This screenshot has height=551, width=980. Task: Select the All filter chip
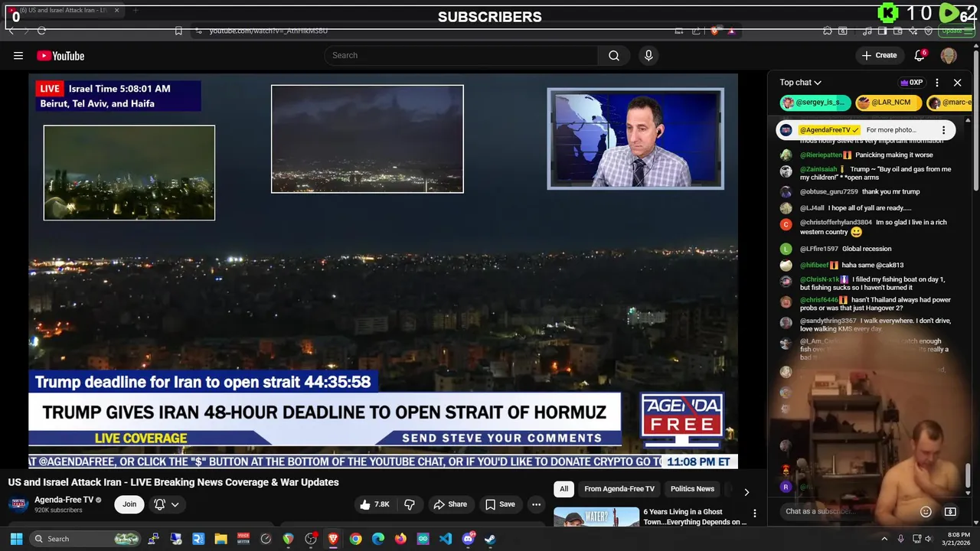pos(563,489)
